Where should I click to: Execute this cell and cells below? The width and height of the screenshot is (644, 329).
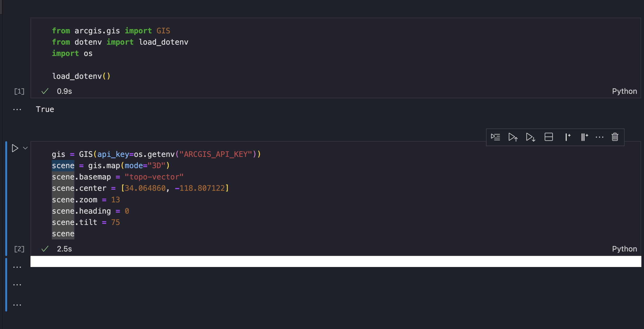tap(531, 137)
